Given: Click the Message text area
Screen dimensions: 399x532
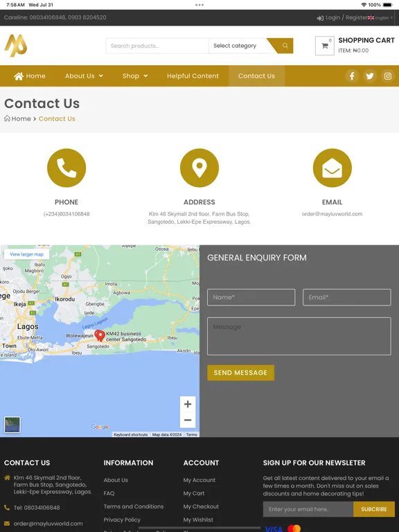Looking at the screenshot, I should click(299, 336).
